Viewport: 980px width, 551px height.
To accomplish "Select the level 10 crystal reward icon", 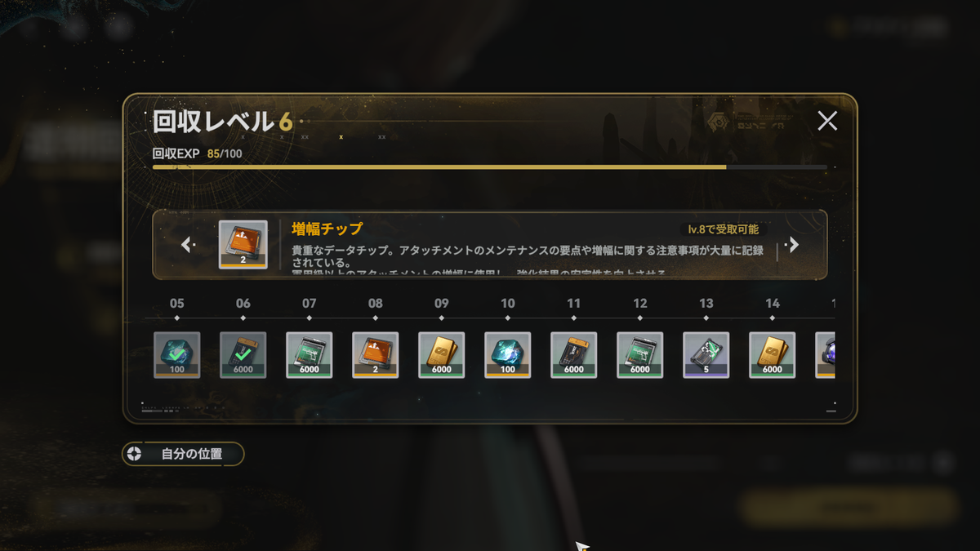I will click(508, 355).
